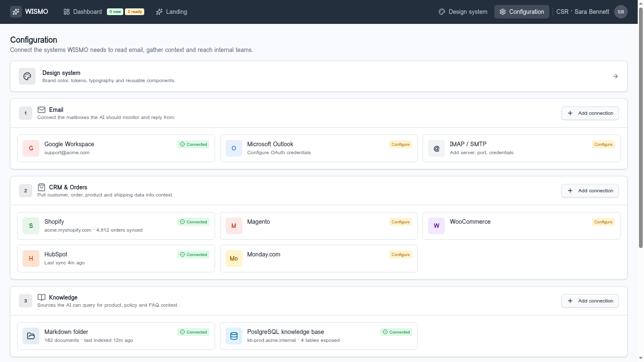The image size is (644, 362).
Task: Click the HubSpot H icon
Action: coord(31,259)
